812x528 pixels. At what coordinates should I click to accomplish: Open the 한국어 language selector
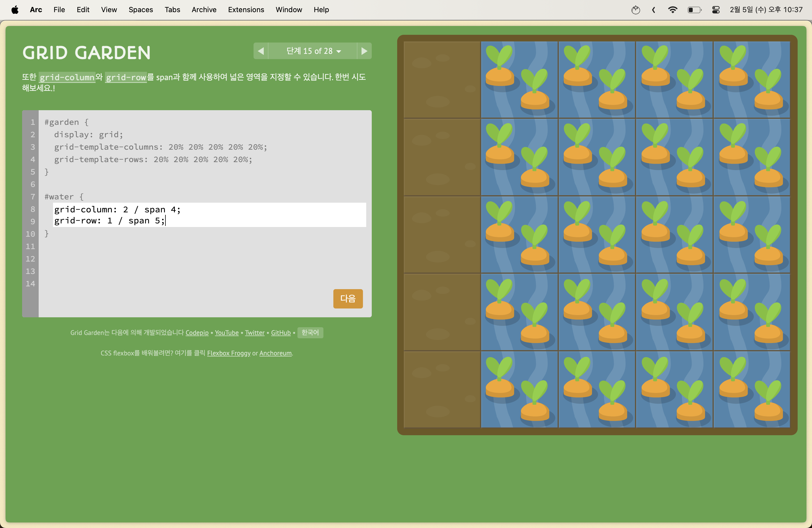(x=310, y=332)
